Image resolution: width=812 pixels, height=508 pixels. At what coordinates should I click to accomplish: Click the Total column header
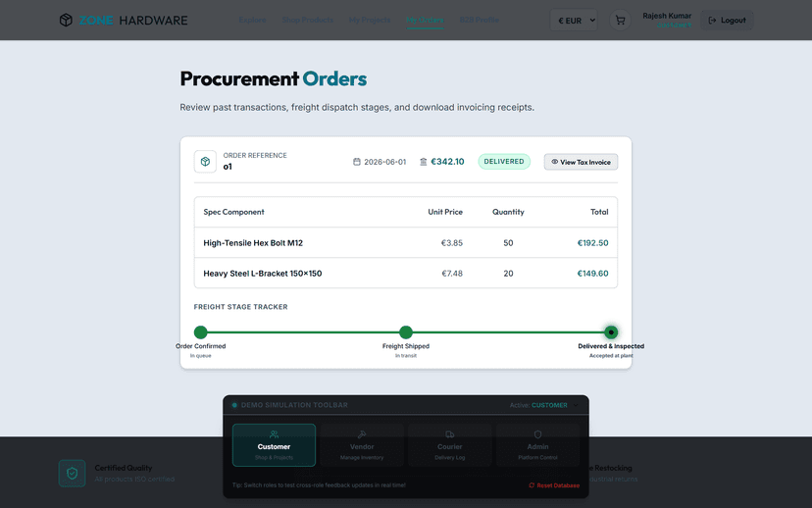pos(599,212)
